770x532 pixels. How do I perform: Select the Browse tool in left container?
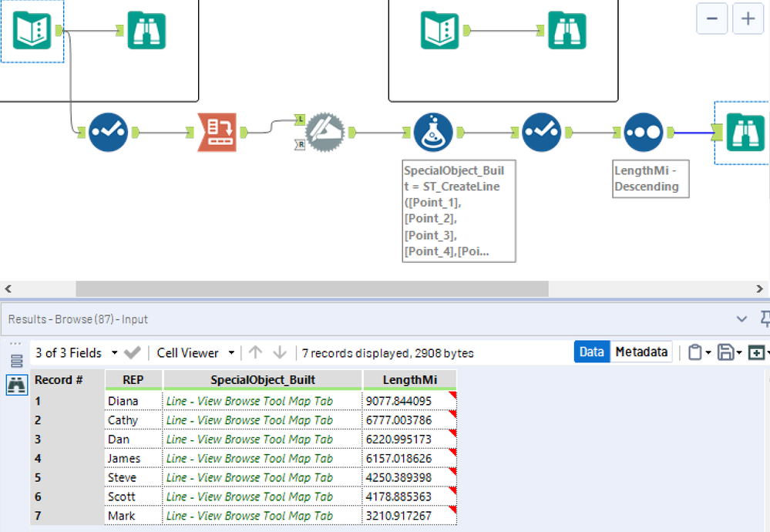point(146,31)
